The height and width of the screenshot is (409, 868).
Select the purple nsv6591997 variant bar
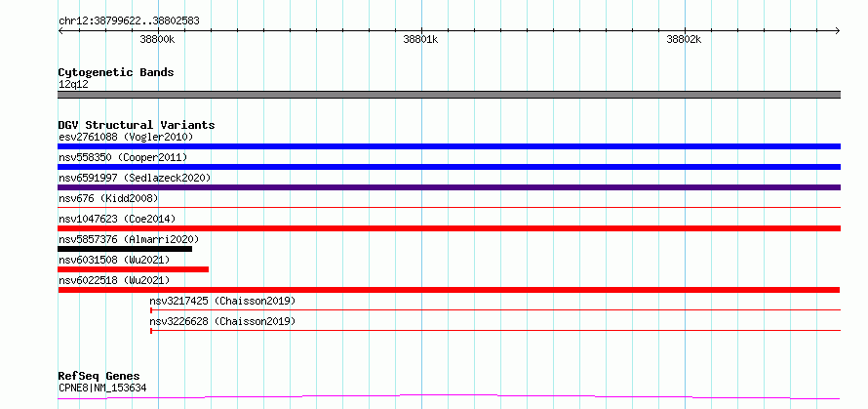[449, 187]
